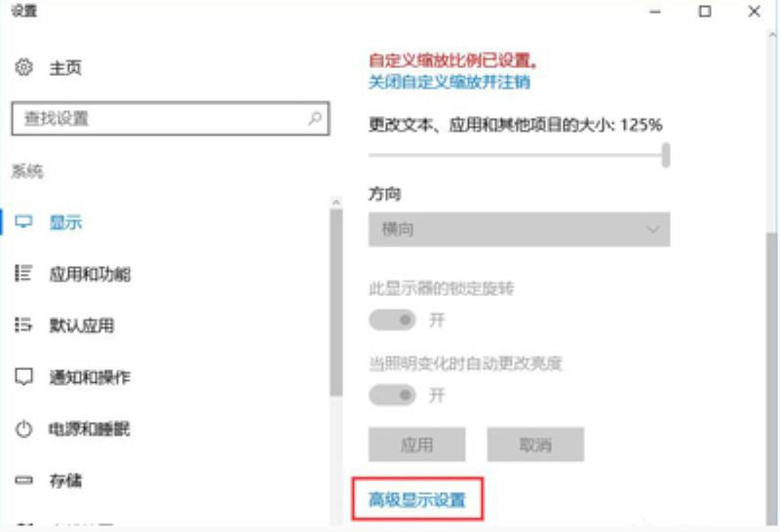Toggle automatic brightness adjustment switch
Viewport: 780px width, 532px height.
[x=392, y=396]
